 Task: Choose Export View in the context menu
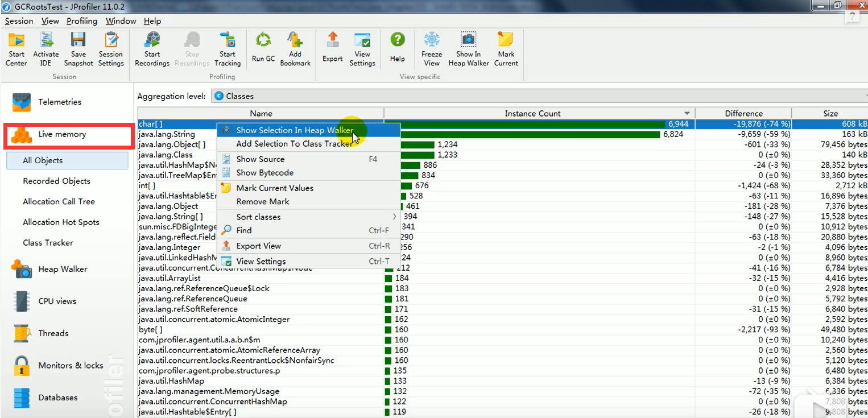(x=309, y=246)
